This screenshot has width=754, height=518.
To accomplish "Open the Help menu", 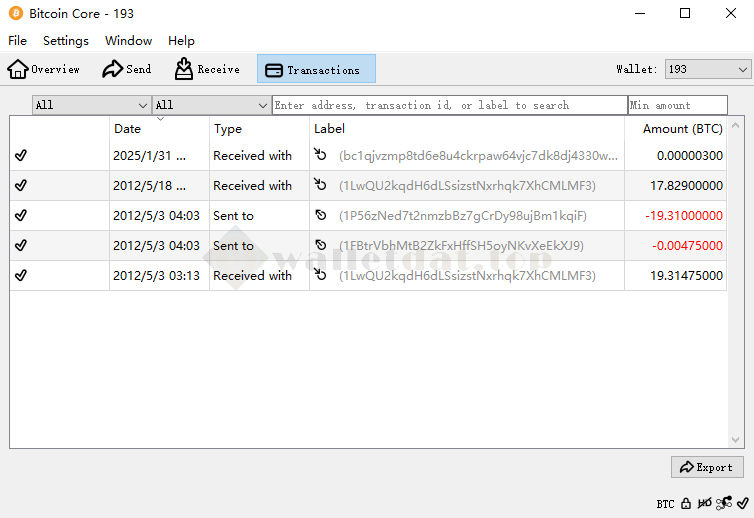I will (181, 41).
